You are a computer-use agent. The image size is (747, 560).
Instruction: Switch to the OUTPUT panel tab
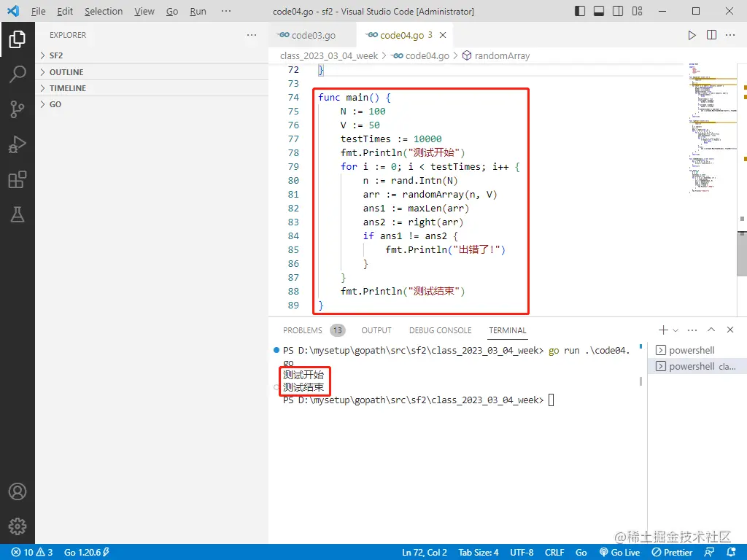click(376, 330)
